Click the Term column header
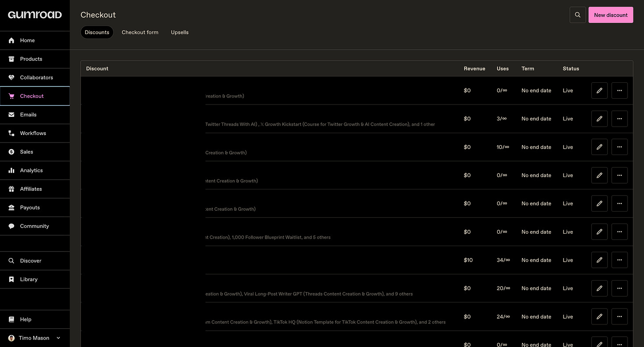Image resolution: width=644 pixels, height=347 pixels. click(528, 69)
